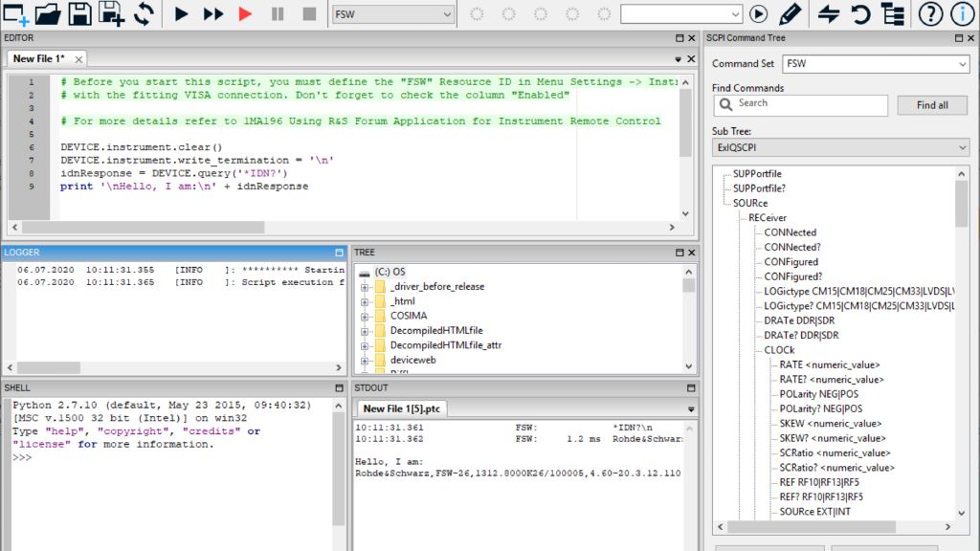Click the new script file icon
The image size is (980, 551).
[x=16, y=13]
